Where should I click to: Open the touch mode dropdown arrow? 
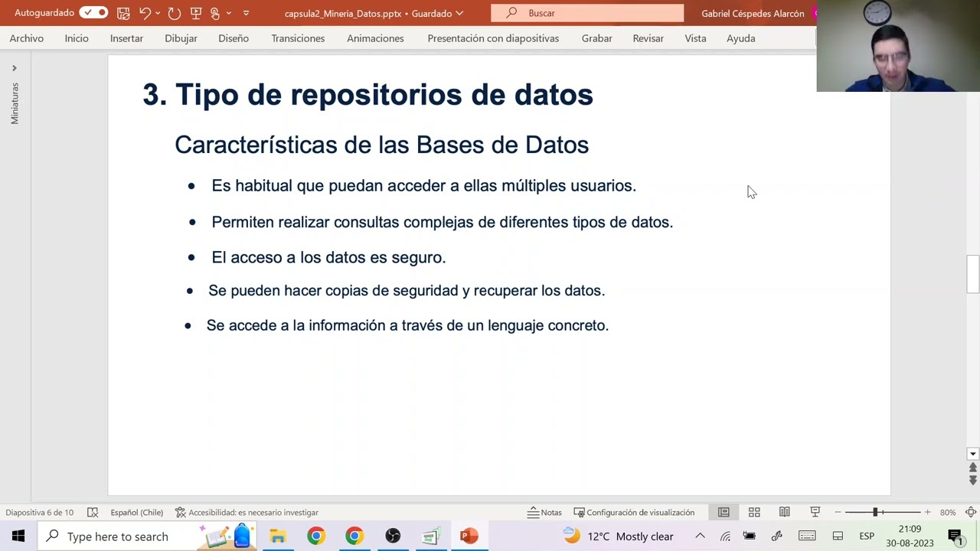228,13
